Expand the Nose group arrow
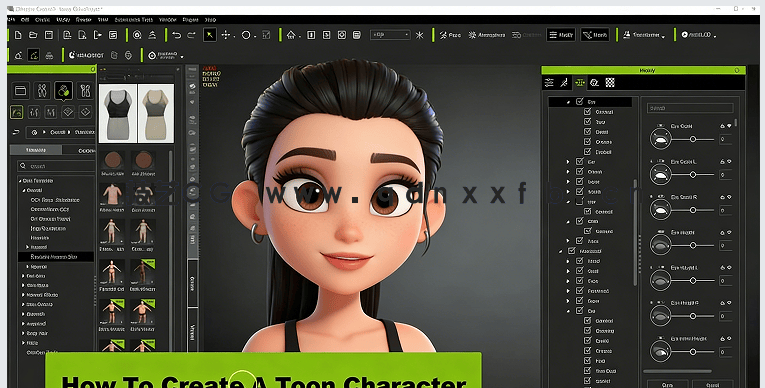The height and width of the screenshot is (388, 765). (568, 182)
